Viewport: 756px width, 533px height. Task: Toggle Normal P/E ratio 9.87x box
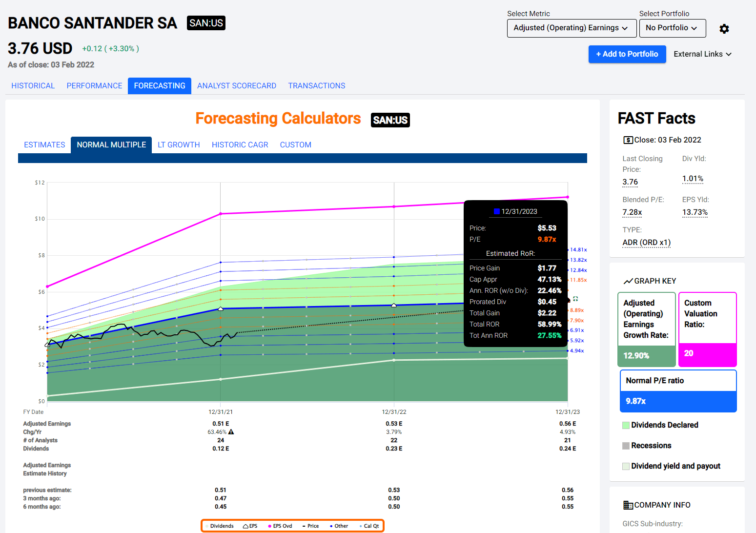pos(678,391)
